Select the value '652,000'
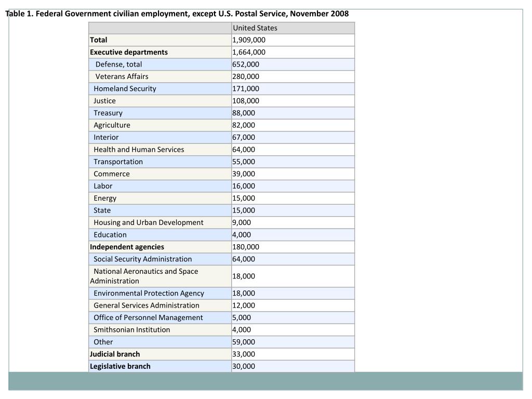 coord(246,64)
